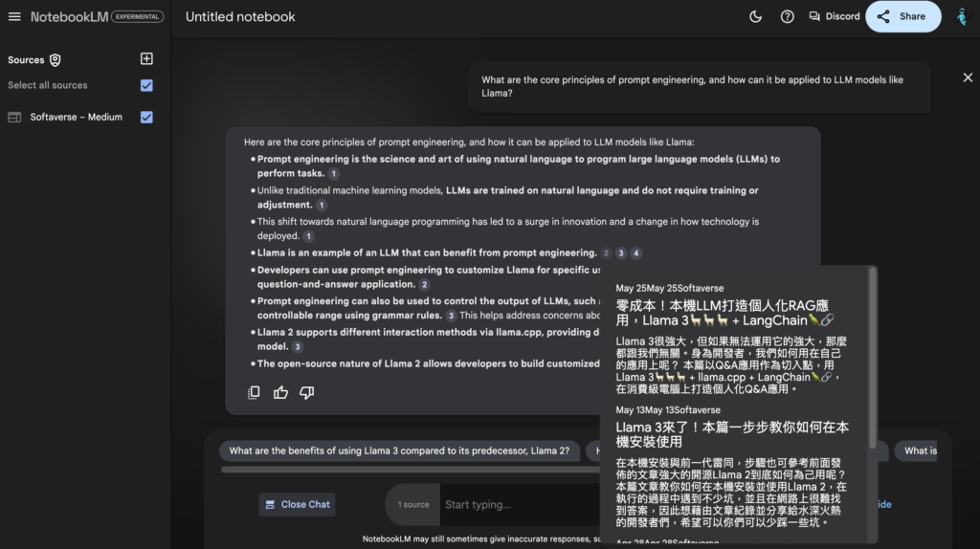Open citation 3 after 'model.'

(298, 347)
